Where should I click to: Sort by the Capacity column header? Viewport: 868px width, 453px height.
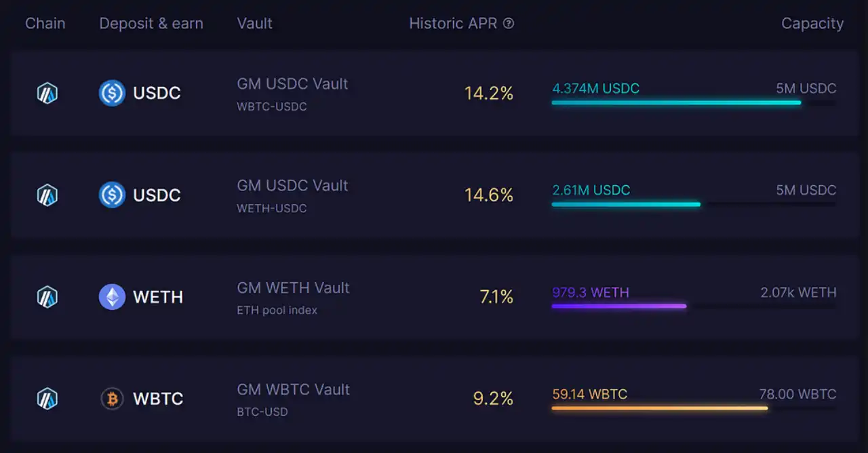point(812,24)
